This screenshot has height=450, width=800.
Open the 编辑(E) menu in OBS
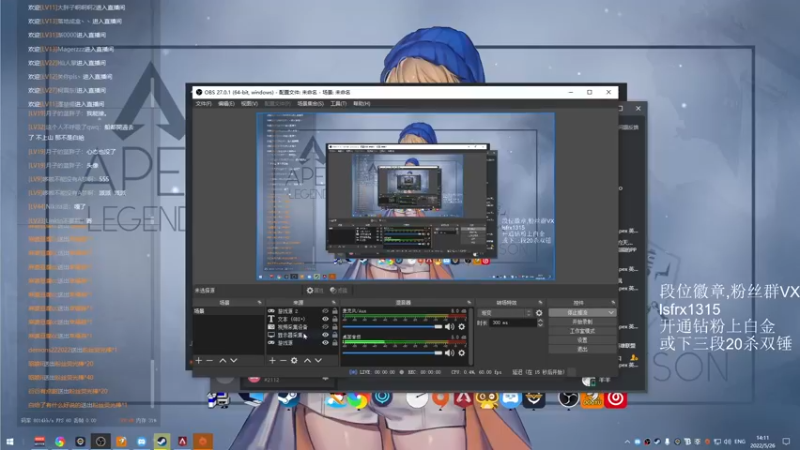(x=226, y=104)
